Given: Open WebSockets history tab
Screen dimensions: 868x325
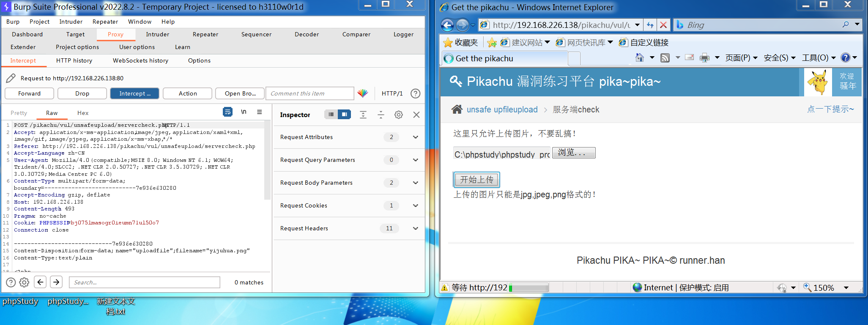Looking at the screenshot, I should tap(140, 60).
